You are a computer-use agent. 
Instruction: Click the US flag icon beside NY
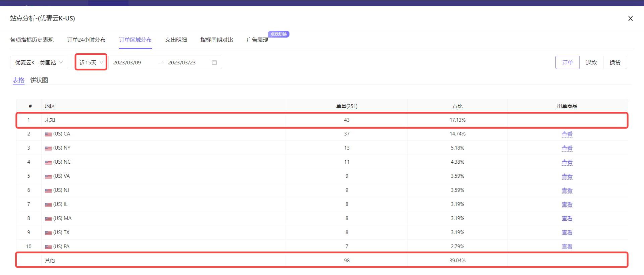(x=48, y=148)
